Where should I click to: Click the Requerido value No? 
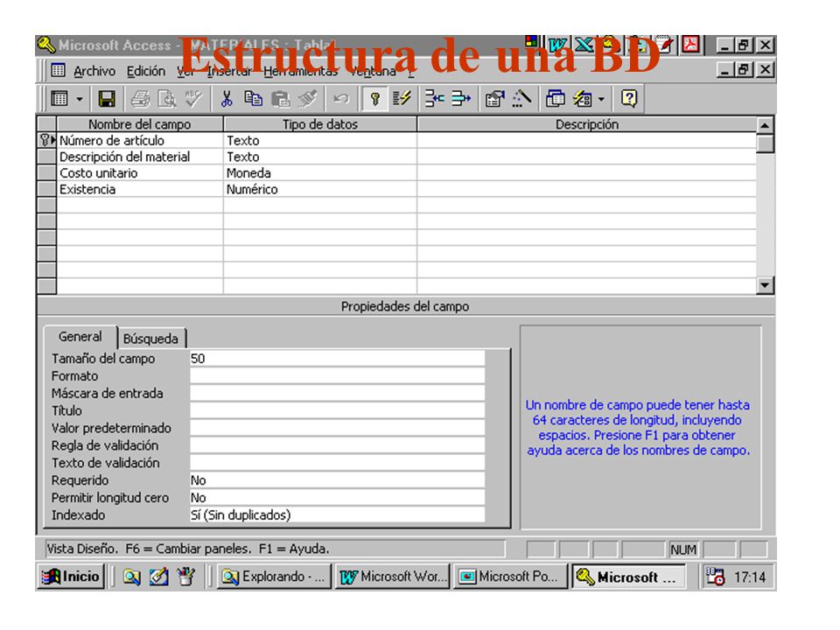pos(337,480)
